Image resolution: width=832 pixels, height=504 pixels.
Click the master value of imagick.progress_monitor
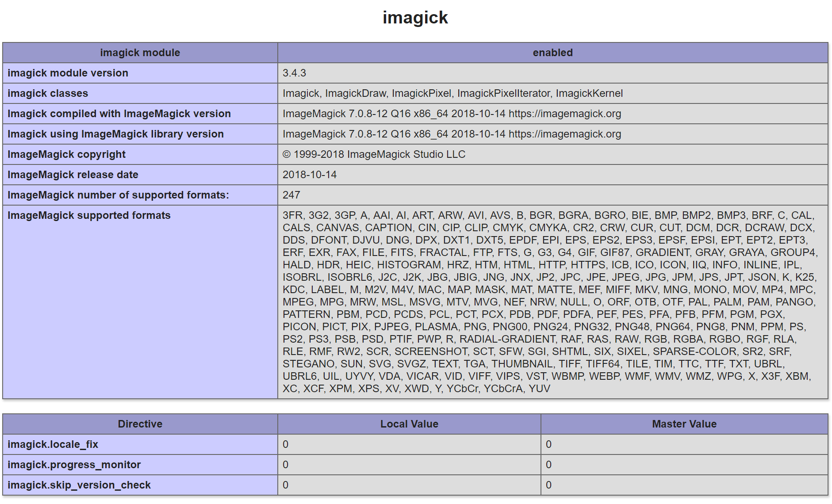click(x=548, y=465)
